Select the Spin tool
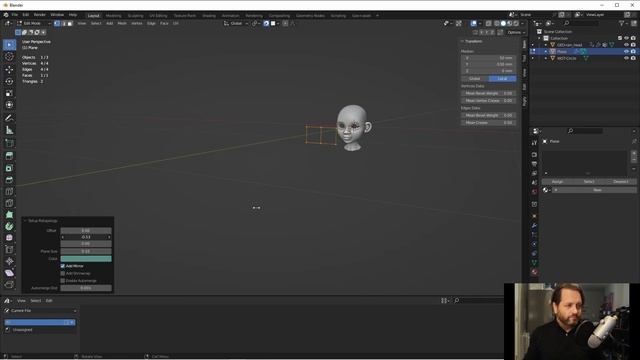 9,226
